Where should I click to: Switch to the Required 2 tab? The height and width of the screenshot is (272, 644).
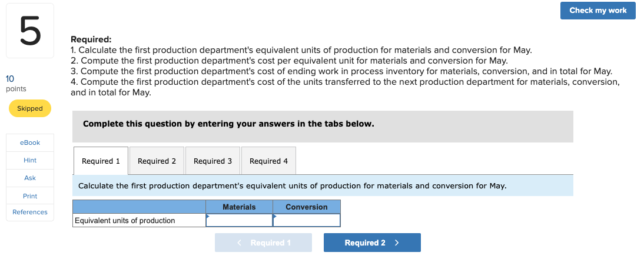click(157, 161)
